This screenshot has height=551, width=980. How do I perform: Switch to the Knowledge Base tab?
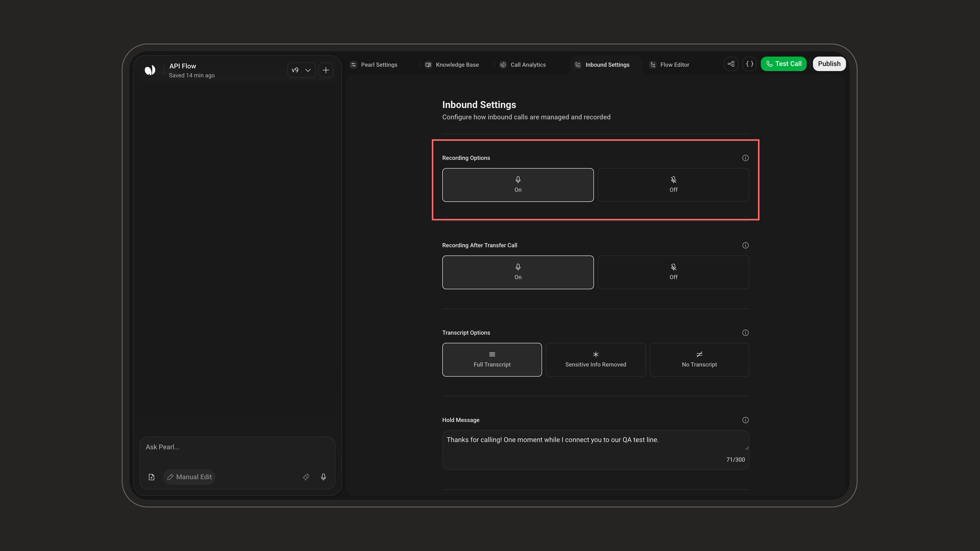452,65
